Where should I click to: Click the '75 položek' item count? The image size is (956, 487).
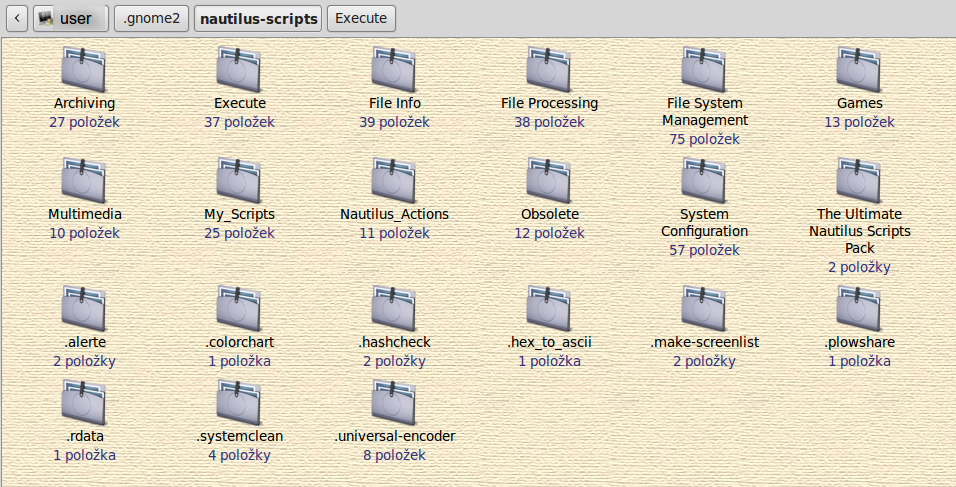704,139
